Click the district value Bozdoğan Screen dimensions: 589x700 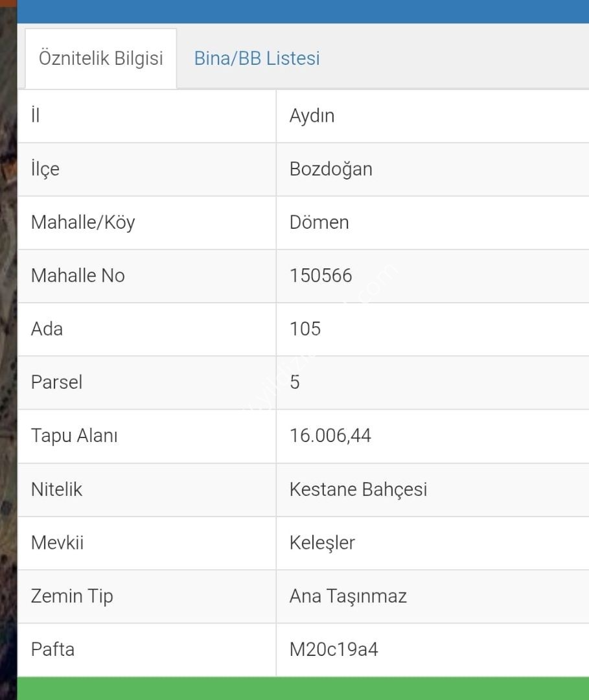pyautogui.click(x=330, y=169)
